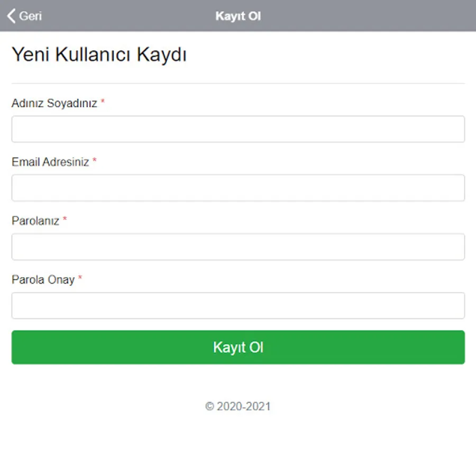476x476 pixels.
Task: Click the red asterisk beside Parolanız
Action: (65, 219)
